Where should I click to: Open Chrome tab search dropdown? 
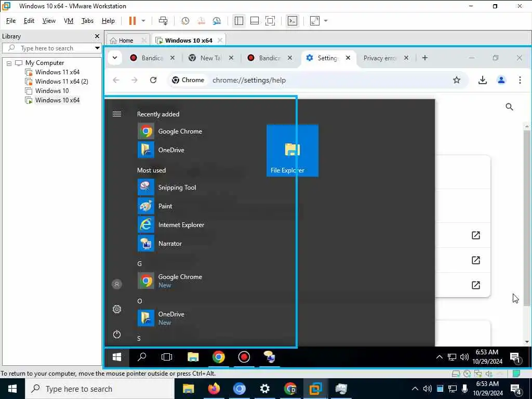tap(115, 58)
